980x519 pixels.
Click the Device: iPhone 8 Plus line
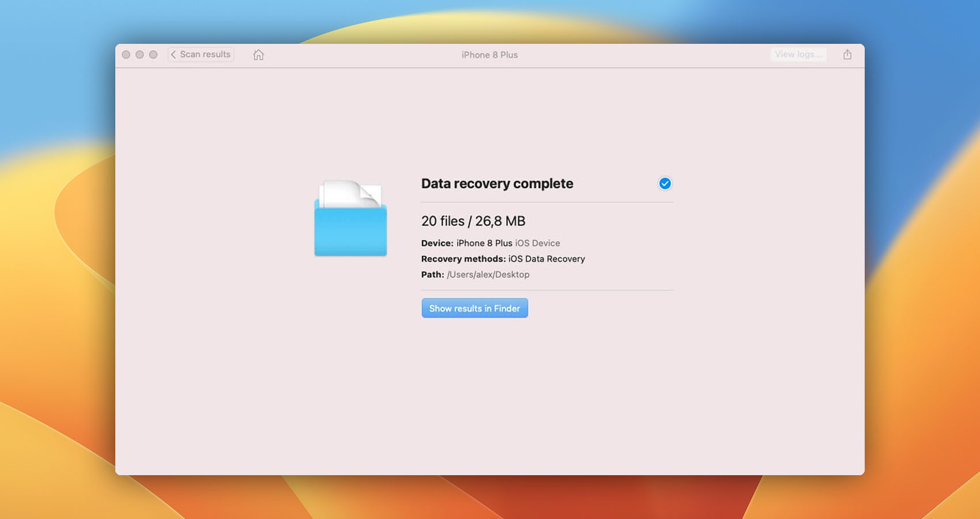(x=491, y=243)
